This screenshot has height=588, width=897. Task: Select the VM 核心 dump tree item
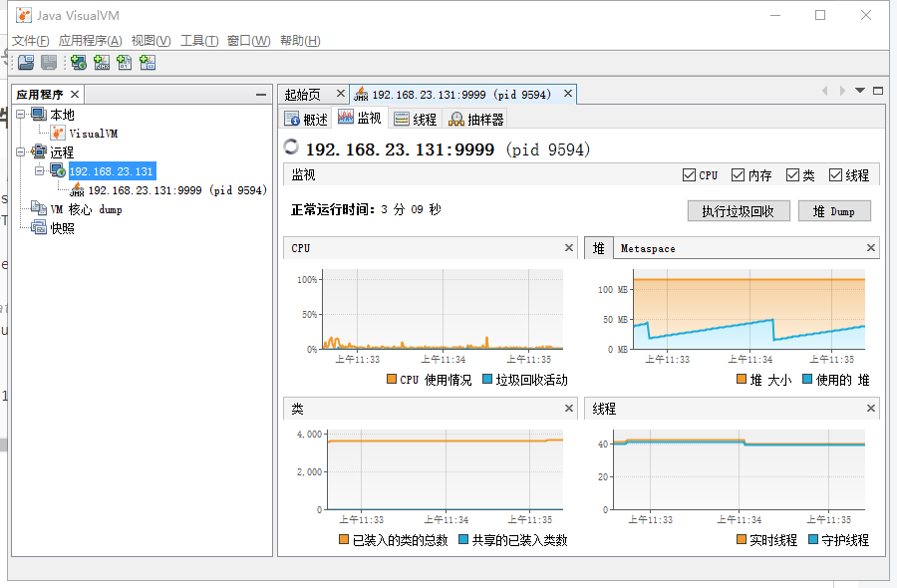[x=87, y=209]
